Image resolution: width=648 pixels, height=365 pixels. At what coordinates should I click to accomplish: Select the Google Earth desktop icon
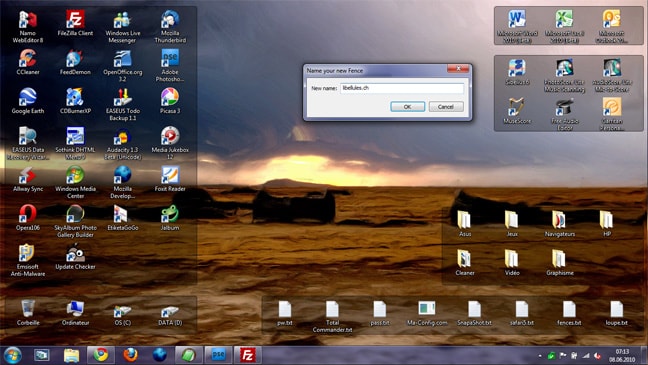(x=28, y=101)
